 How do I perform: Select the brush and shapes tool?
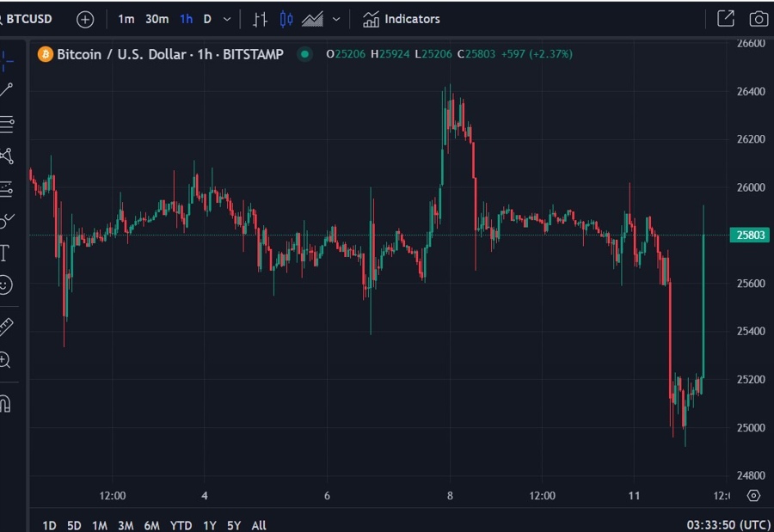(6, 221)
